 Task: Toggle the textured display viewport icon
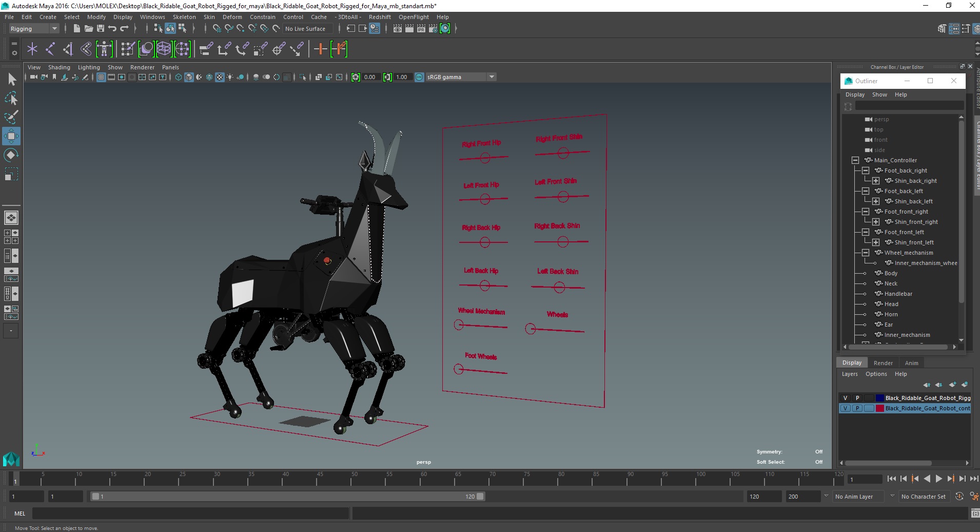click(220, 77)
